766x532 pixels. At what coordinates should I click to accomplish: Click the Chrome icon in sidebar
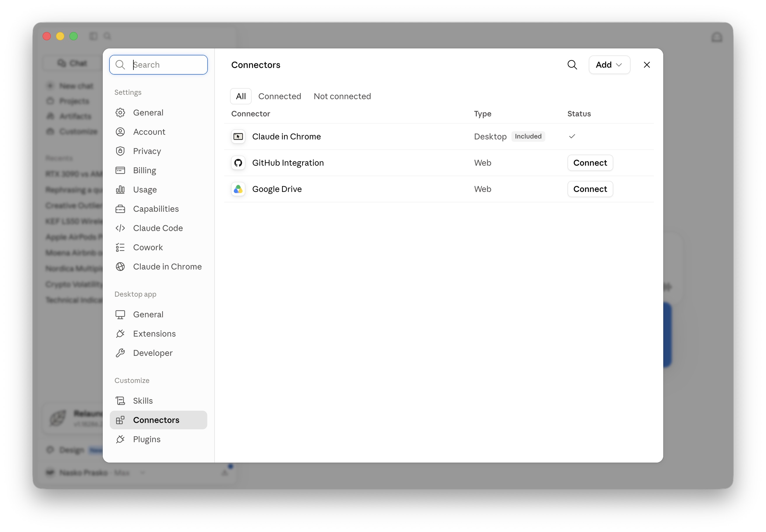121,267
